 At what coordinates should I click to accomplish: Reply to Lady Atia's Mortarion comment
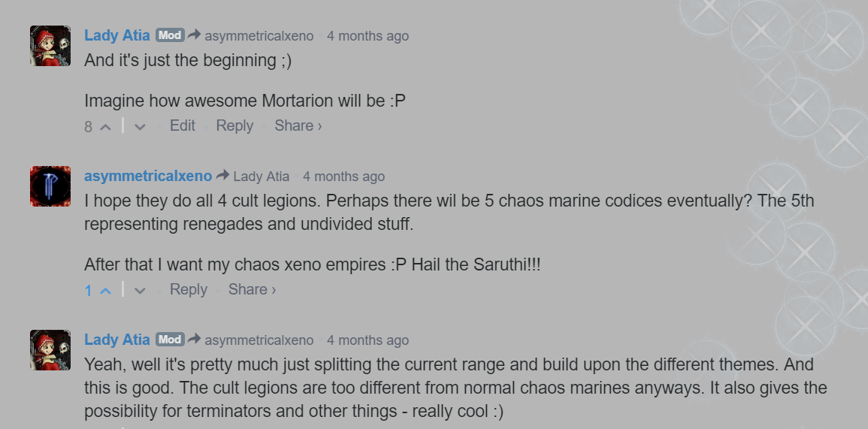(x=234, y=125)
